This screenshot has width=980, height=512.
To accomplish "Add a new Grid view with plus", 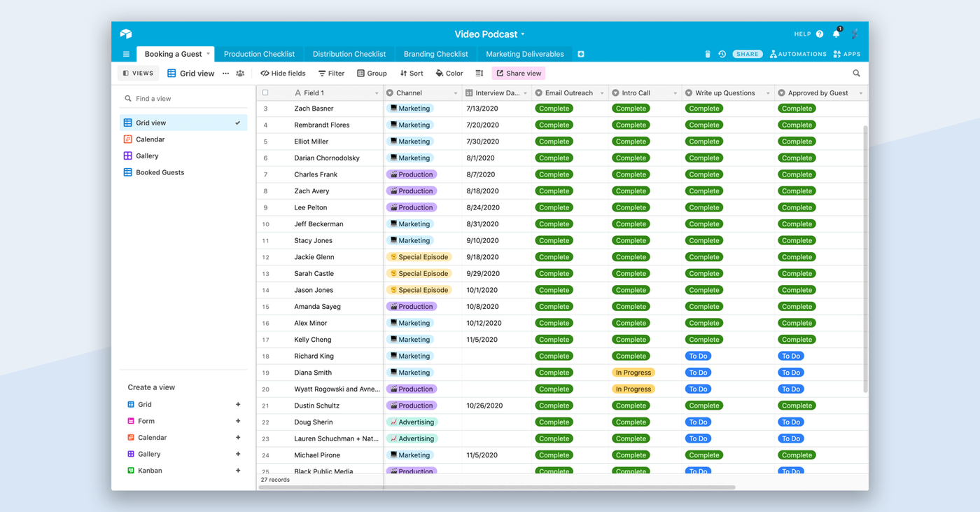I will (238, 405).
